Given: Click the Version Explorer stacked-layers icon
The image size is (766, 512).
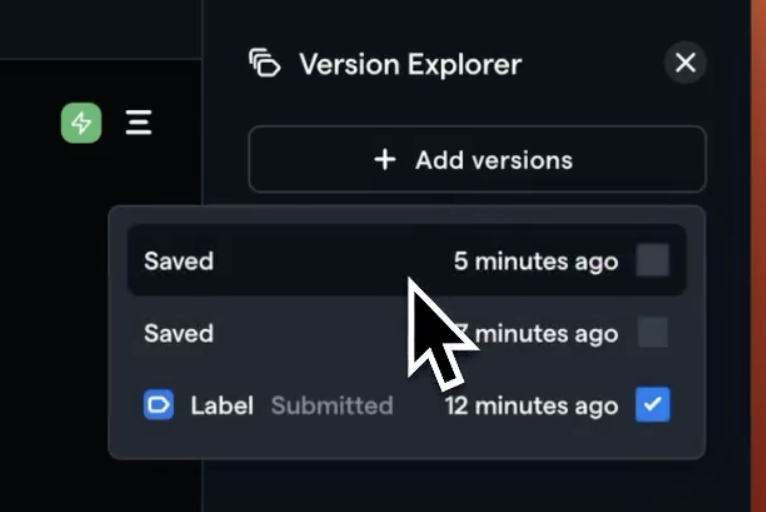Looking at the screenshot, I should pyautogui.click(x=264, y=63).
